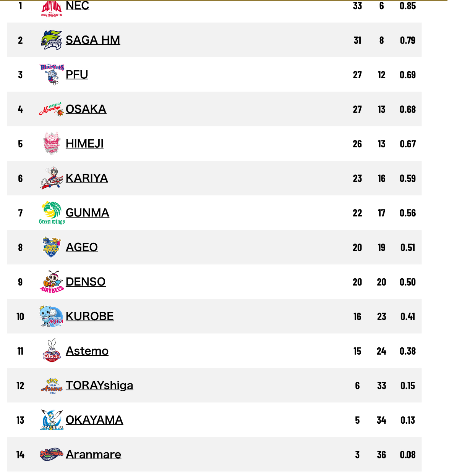The height and width of the screenshot is (476, 449).
Task: Open the SAGA HM team link
Action: 93,40
